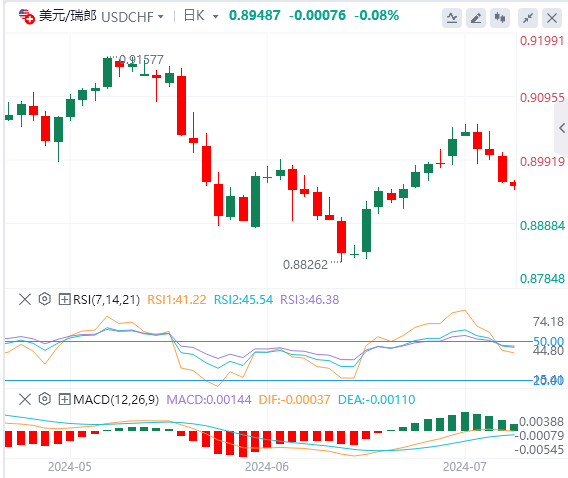Click the RSI2:45.54 value
The image size is (568, 478).
coord(243,300)
